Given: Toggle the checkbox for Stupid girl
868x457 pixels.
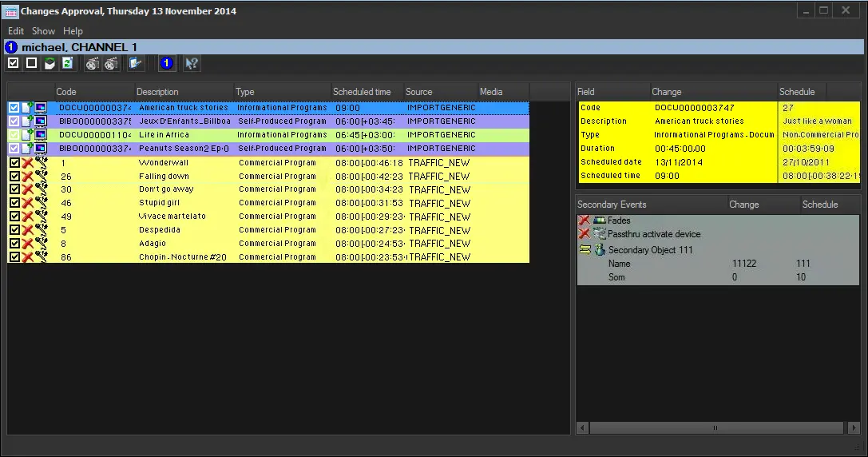Looking at the screenshot, I should click(14, 203).
